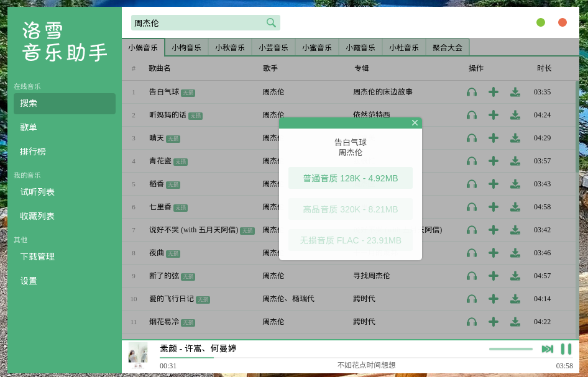Download 听妈妈的话 via download icon
The height and width of the screenshot is (377, 588).
point(515,115)
